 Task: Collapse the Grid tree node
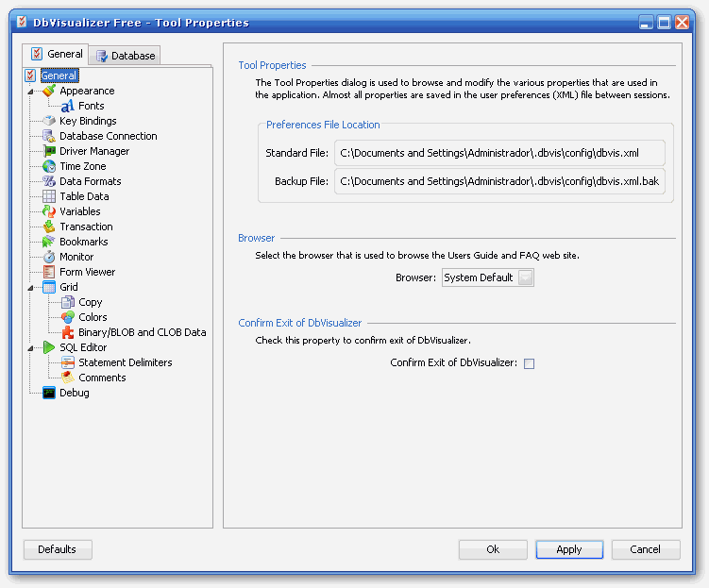[30, 288]
